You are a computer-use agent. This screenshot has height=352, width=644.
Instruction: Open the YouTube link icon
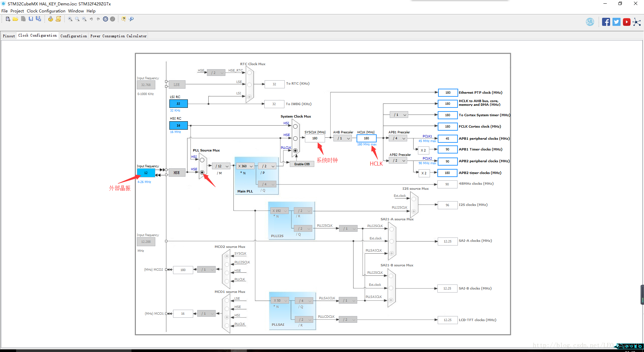point(627,22)
